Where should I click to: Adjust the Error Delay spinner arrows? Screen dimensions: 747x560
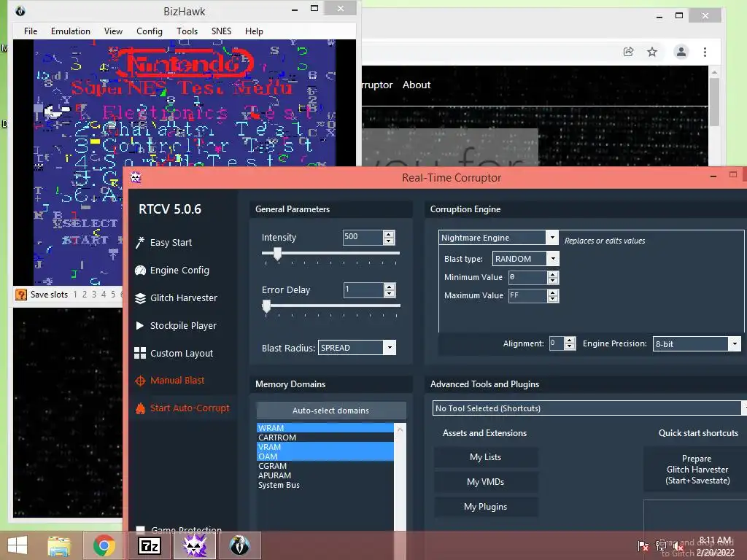pyautogui.click(x=390, y=290)
